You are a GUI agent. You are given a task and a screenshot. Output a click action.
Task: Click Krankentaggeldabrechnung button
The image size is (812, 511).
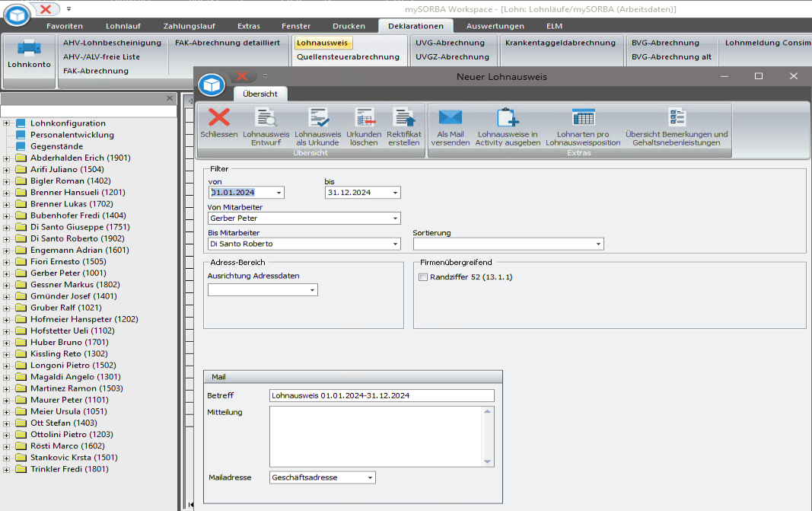pyautogui.click(x=560, y=43)
